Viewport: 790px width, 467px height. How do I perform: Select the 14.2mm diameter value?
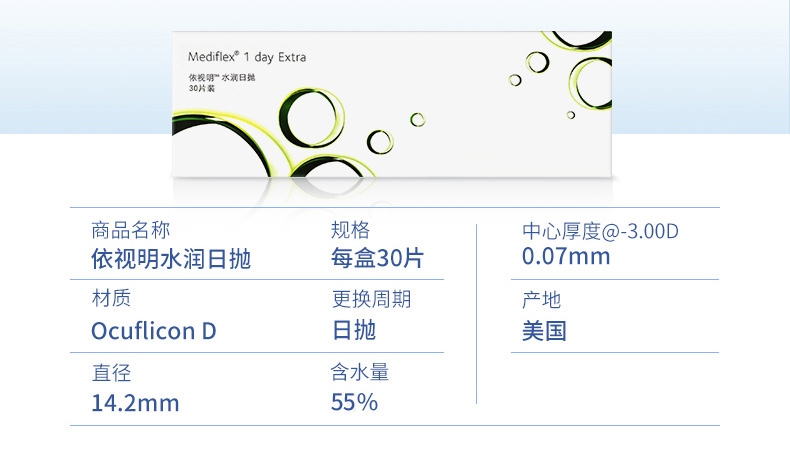click(x=135, y=403)
